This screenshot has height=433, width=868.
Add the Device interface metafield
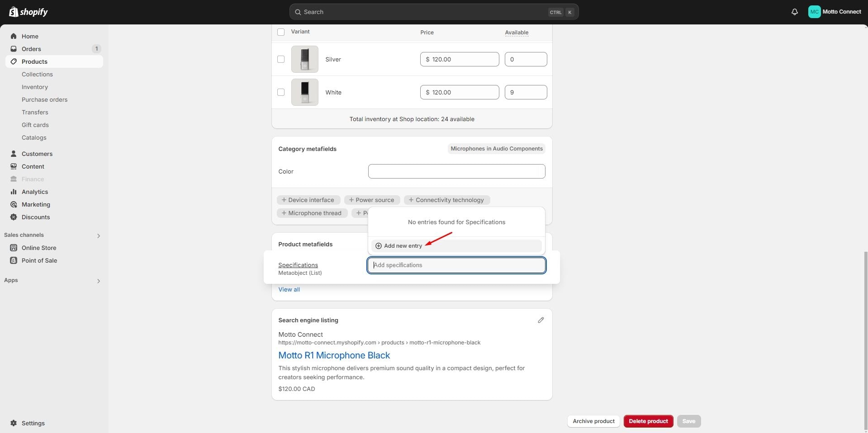point(308,200)
